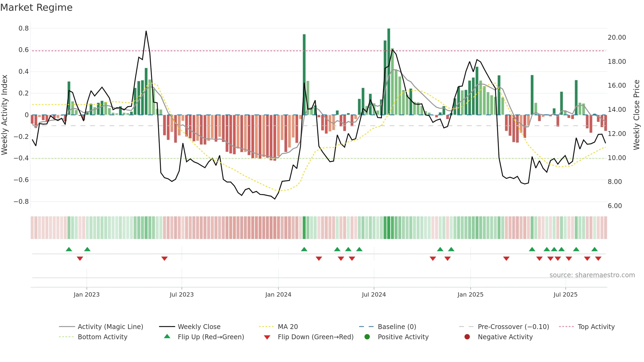The width and height of the screenshot is (644, 362).
Task: Click the 10.00 price tick on the right axis
Action: pyautogui.click(x=617, y=158)
